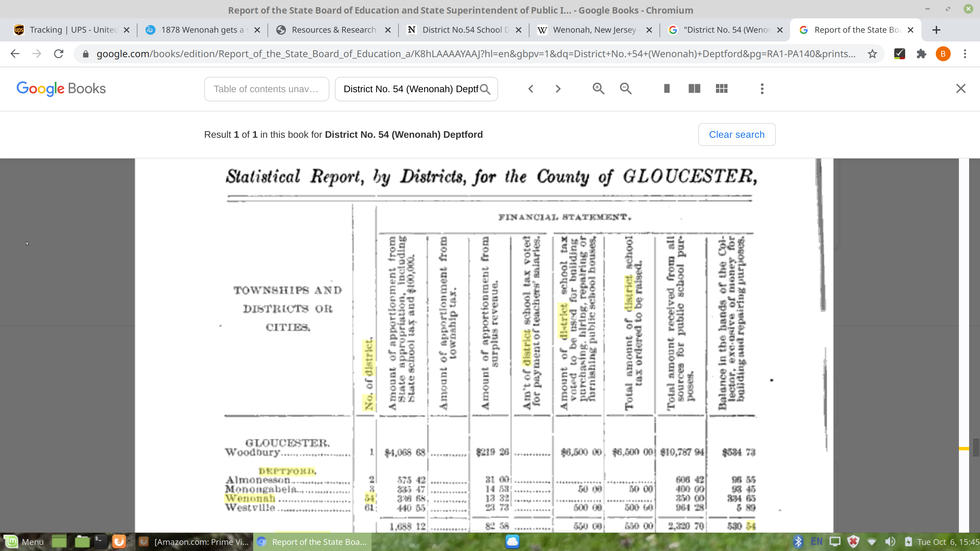
Task: Open the extensions puzzle icon
Action: [x=921, y=54]
